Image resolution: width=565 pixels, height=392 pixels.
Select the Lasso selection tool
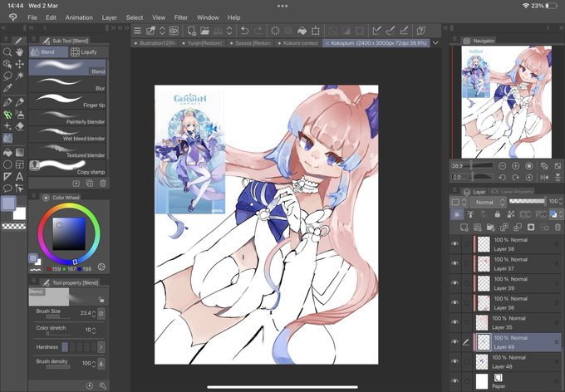coord(7,76)
